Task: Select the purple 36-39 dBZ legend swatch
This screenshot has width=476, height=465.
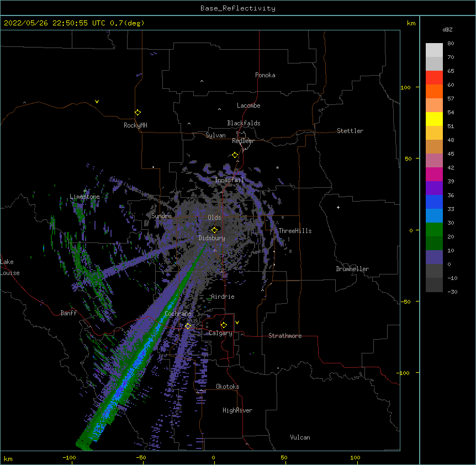Action: click(x=434, y=188)
